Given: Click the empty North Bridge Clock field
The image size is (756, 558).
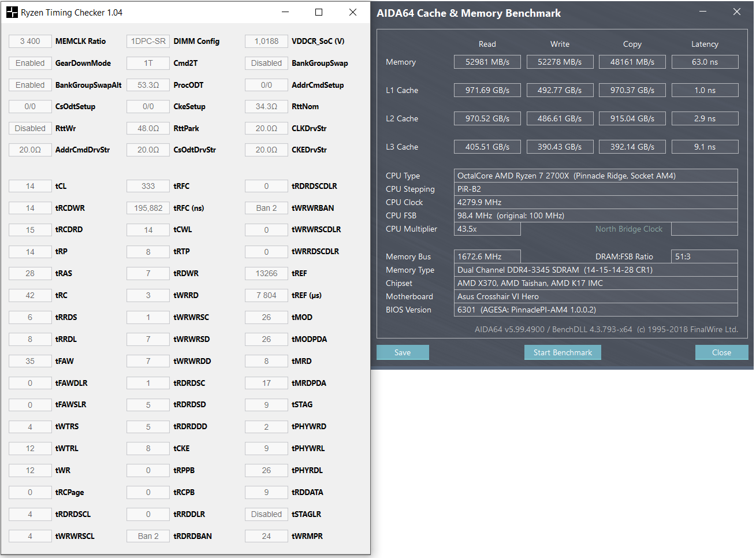Looking at the screenshot, I should click(705, 229).
